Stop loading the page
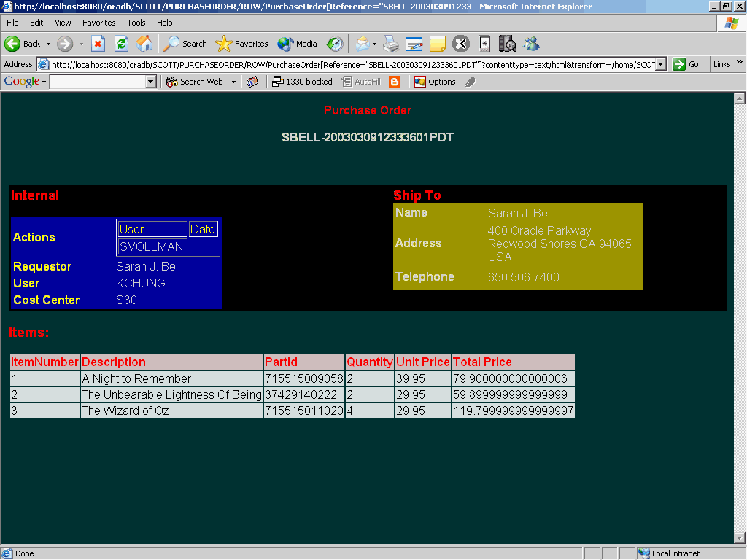This screenshot has width=747, height=560. tap(98, 44)
